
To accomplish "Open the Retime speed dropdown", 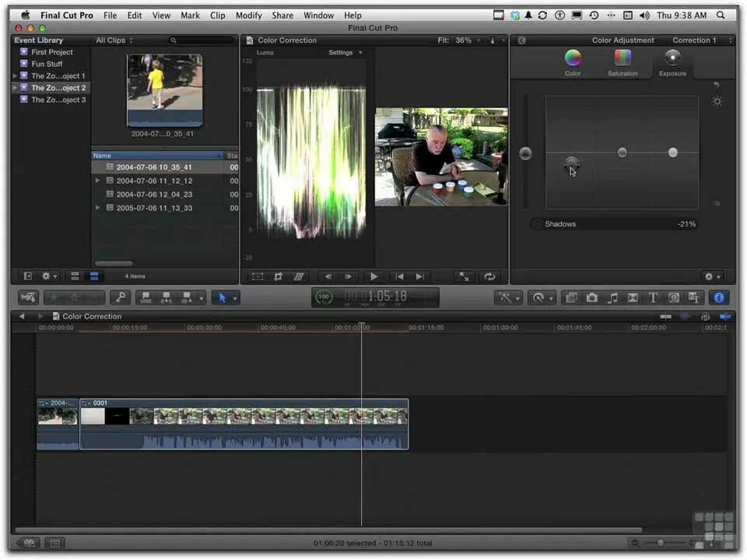I will (x=542, y=298).
